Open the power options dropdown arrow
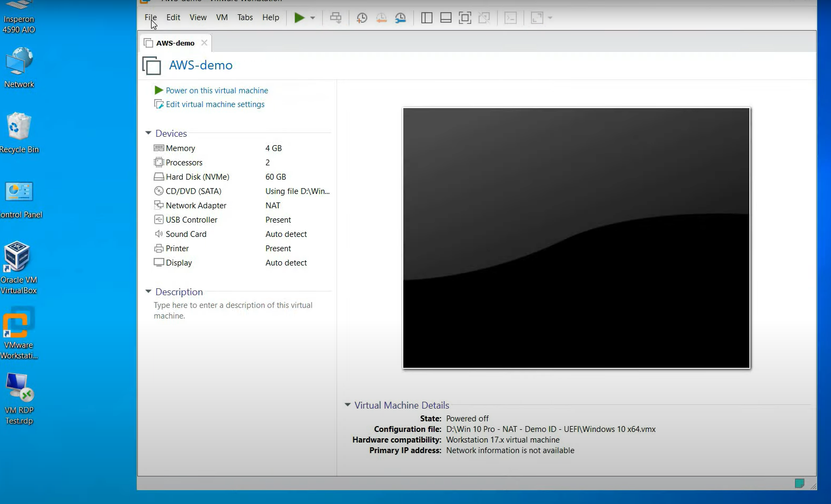The width and height of the screenshot is (831, 504). (313, 17)
